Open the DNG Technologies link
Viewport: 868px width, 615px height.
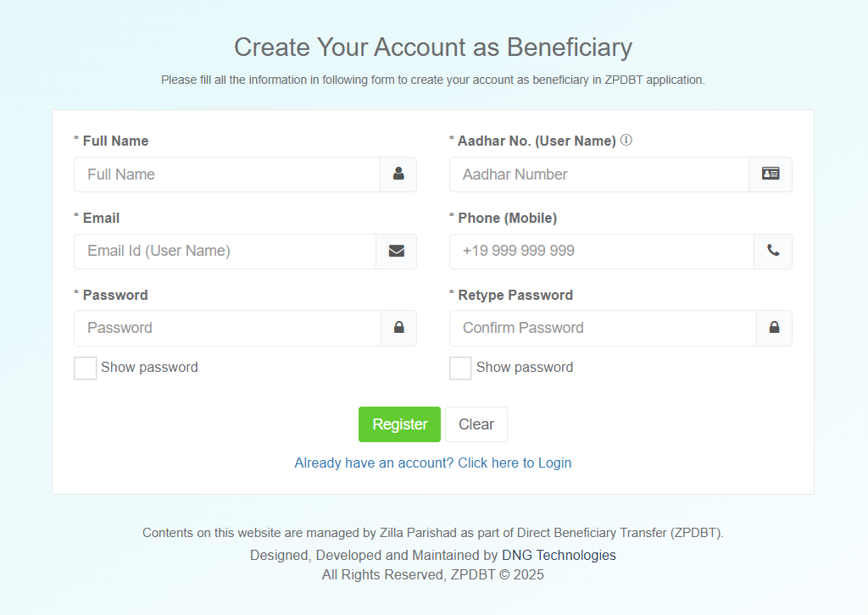559,556
